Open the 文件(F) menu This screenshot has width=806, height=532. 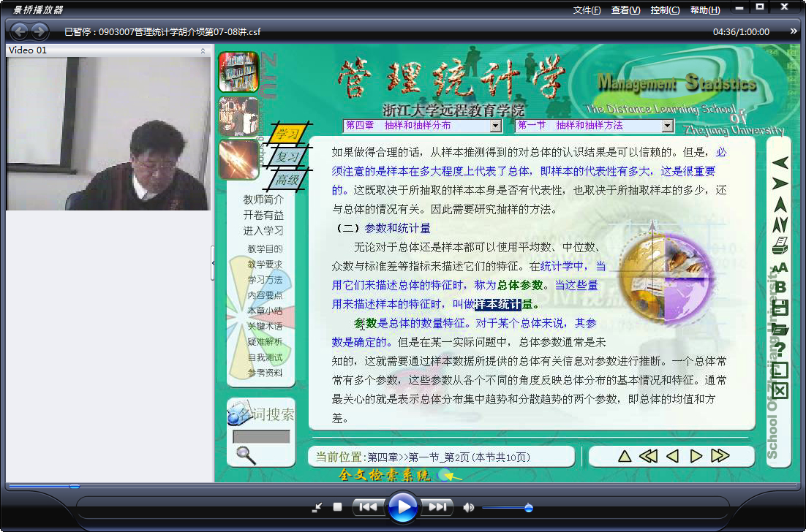[x=587, y=9]
